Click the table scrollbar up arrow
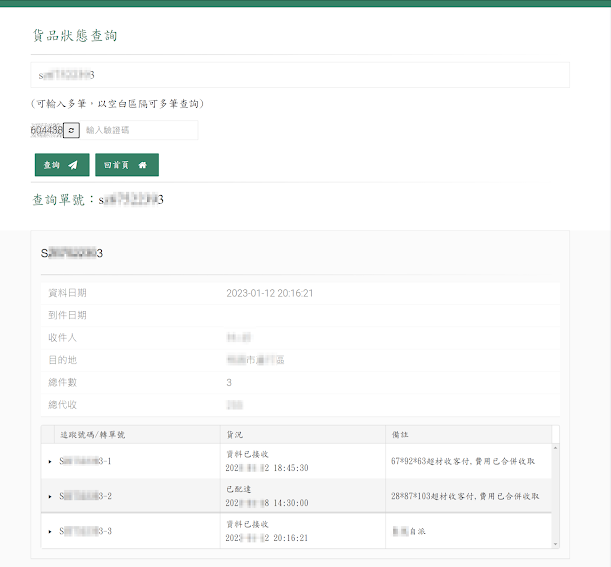The image size is (611, 567). pyautogui.click(x=555, y=448)
